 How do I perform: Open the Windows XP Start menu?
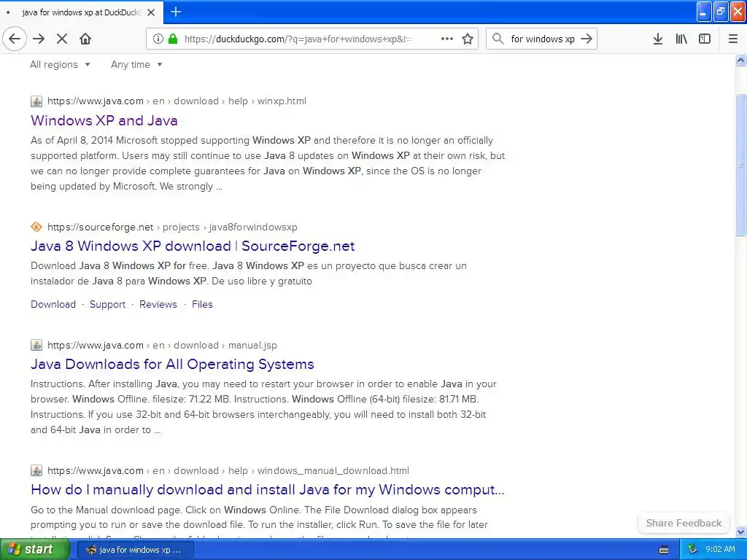[x=35, y=550]
